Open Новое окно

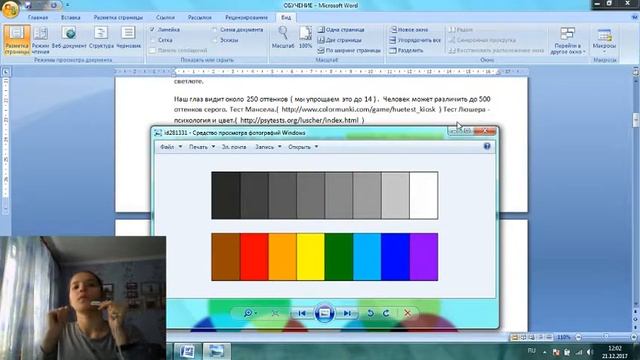point(409,30)
